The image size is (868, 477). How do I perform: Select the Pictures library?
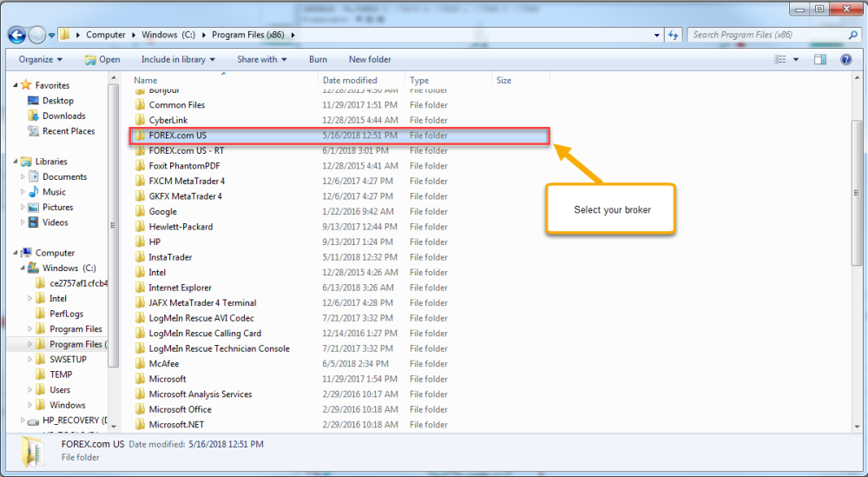coord(57,207)
